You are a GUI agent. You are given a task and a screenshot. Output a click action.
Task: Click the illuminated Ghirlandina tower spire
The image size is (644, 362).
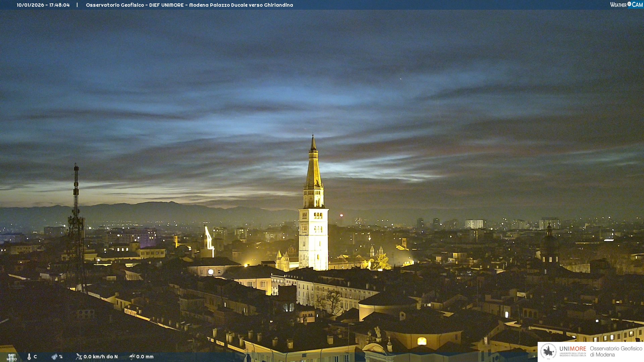point(313,168)
